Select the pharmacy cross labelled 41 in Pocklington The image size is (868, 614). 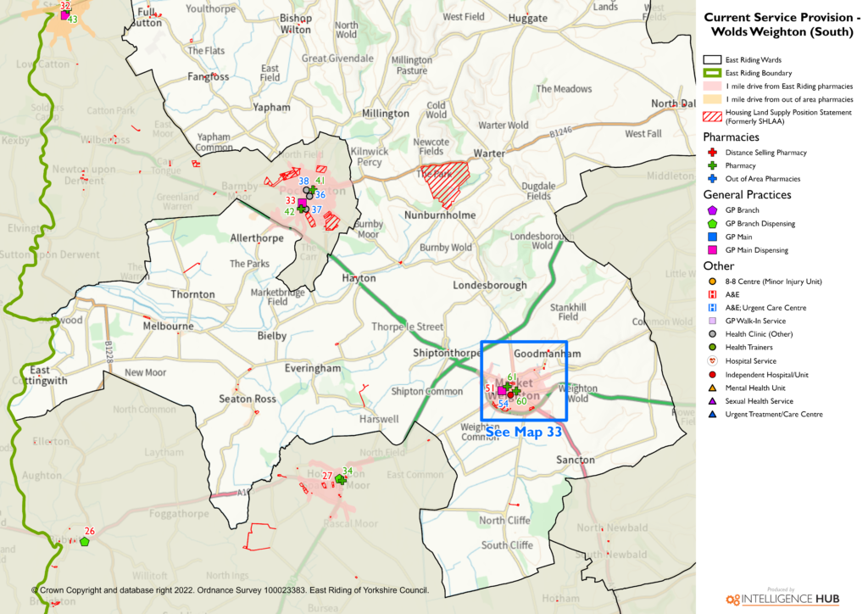[x=313, y=189]
